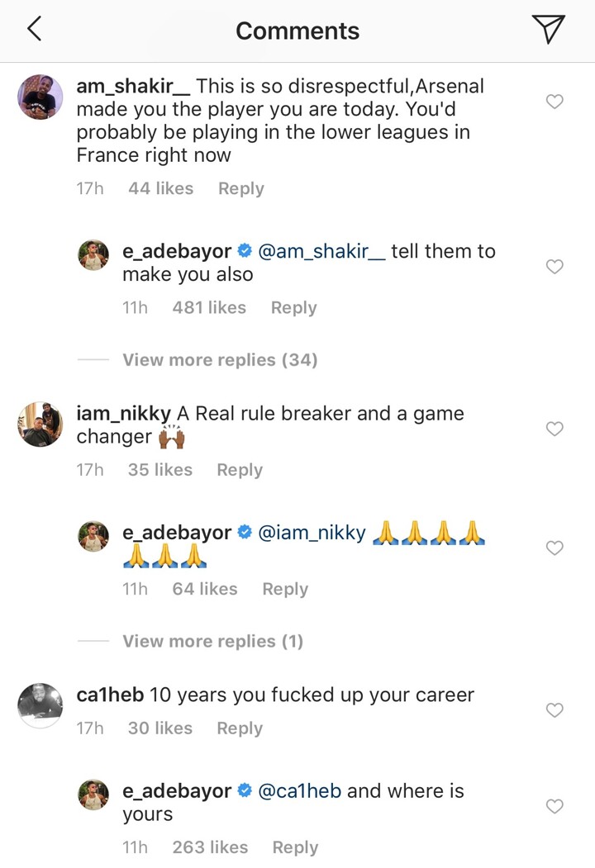Image resolution: width=595 pixels, height=868 pixels.
Task: Reply to am_shakir__'s comment
Action: 241,189
